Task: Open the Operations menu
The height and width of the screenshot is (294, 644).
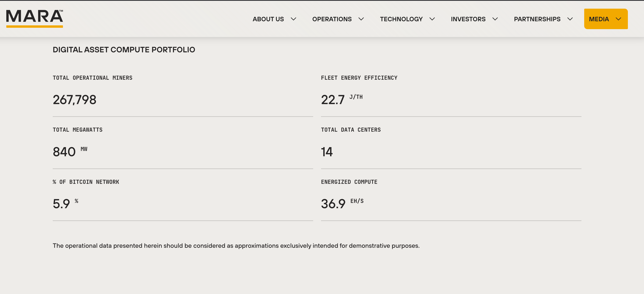Action: click(332, 19)
